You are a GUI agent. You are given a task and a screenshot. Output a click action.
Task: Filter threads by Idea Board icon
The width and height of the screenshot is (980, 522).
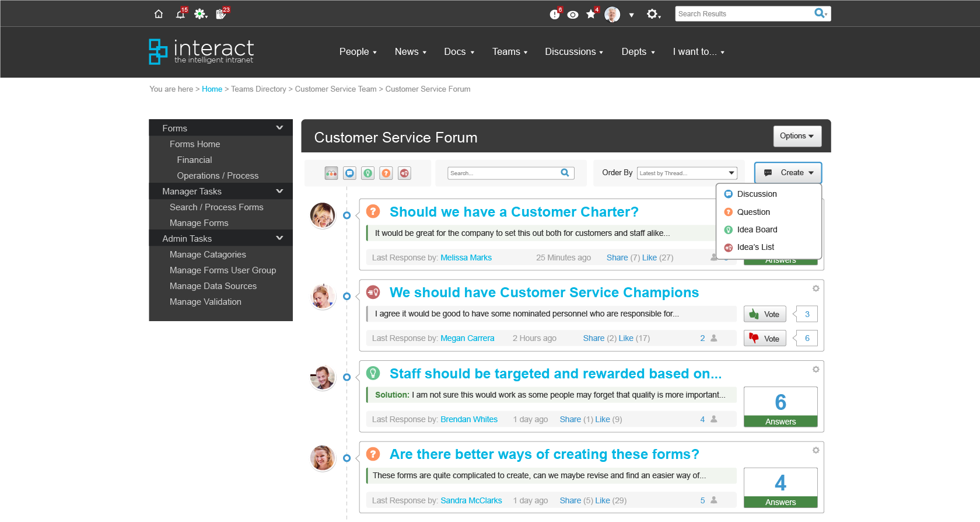pos(367,173)
